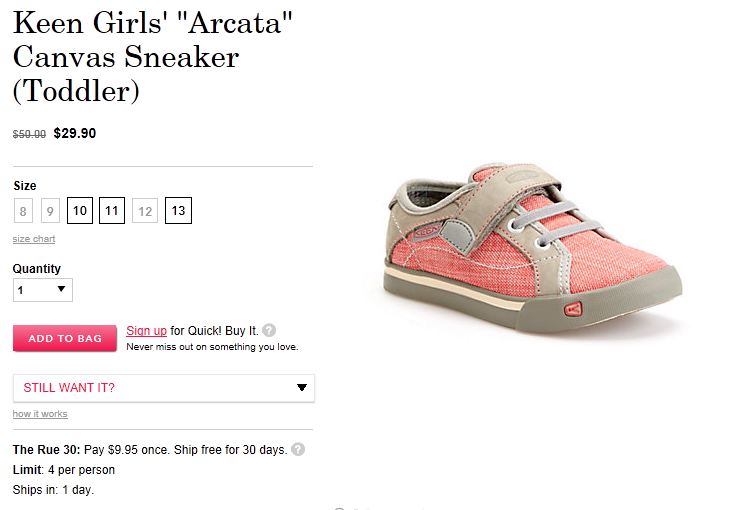The image size is (730, 510).
Task: Click The Rue 30 shipping offer text
Action: [x=149, y=450]
